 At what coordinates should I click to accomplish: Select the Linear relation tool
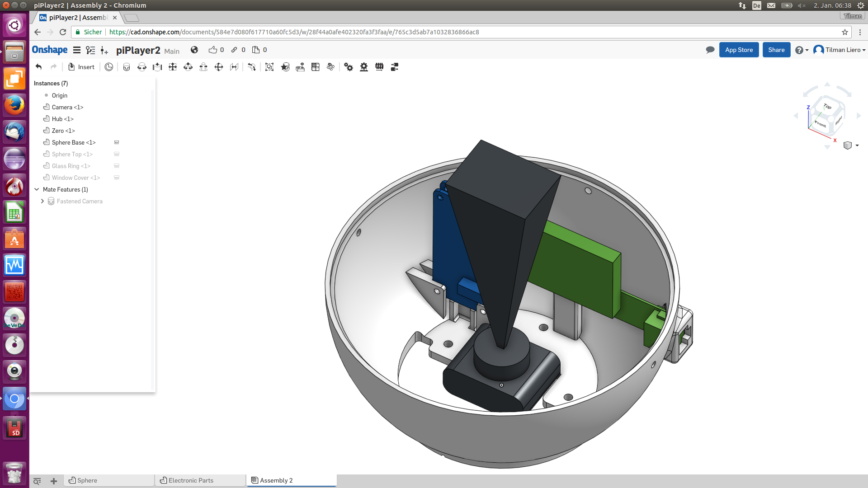[395, 67]
